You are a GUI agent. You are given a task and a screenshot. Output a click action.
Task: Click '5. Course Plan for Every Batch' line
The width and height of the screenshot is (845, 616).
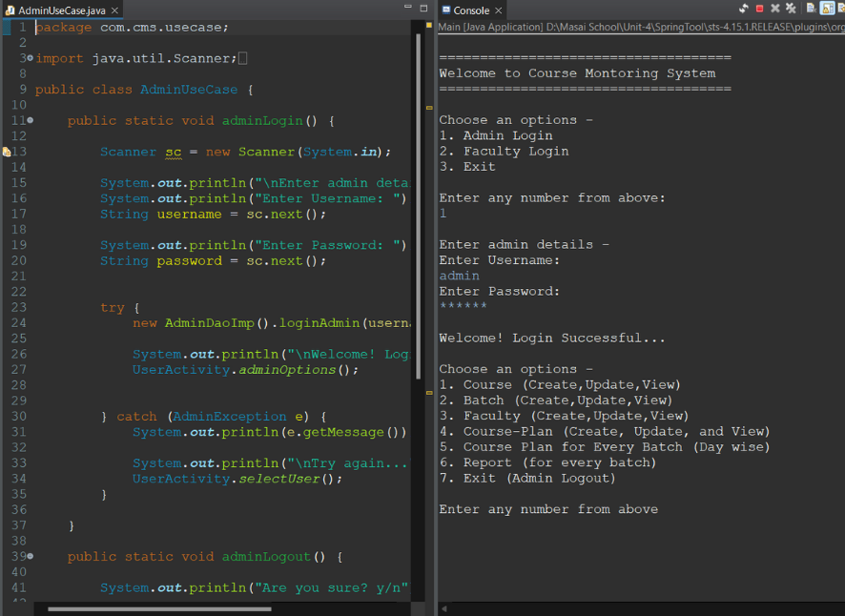click(605, 447)
